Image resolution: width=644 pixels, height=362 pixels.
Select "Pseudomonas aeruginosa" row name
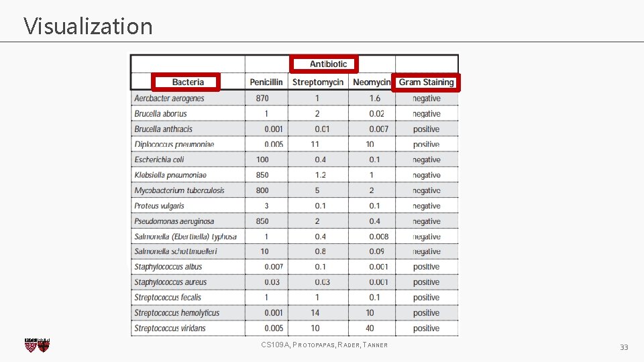174,221
